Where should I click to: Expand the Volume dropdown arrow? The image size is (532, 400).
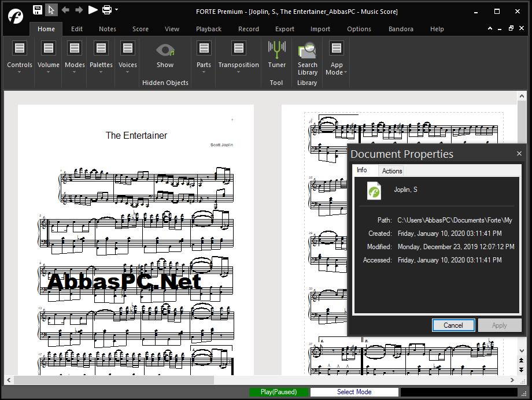[48, 72]
